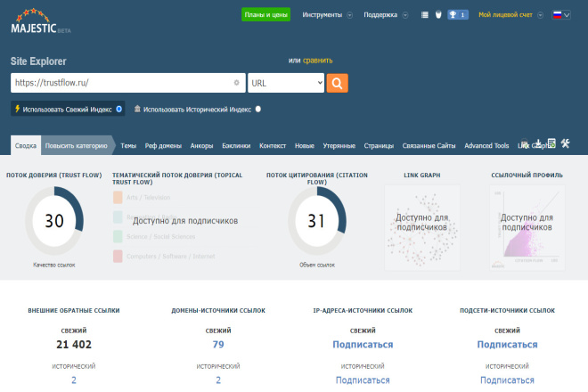Click the Объем ссылок caption
Image resolution: width=588 pixels, height=392 pixels.
click(317, 265)
